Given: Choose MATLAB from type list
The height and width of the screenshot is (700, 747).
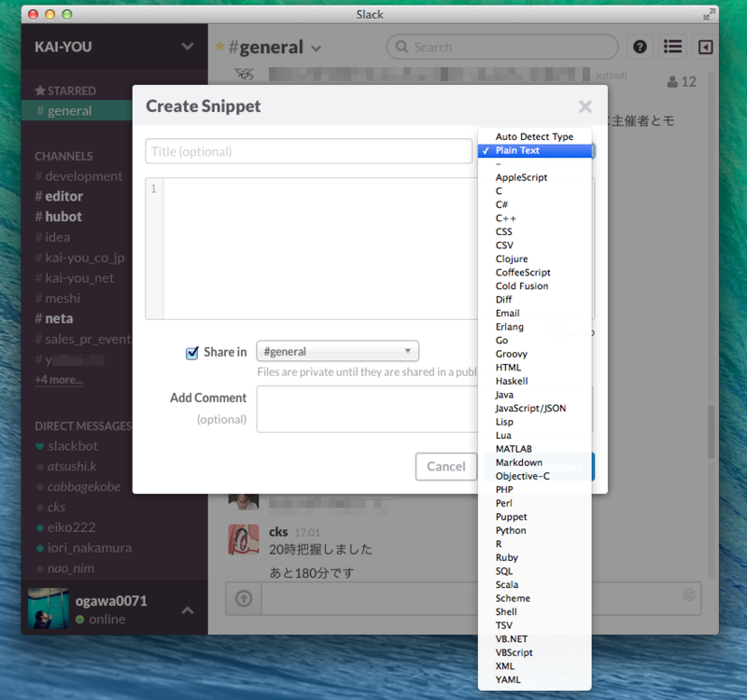Looking at the screenshot, I should (534, 449).
